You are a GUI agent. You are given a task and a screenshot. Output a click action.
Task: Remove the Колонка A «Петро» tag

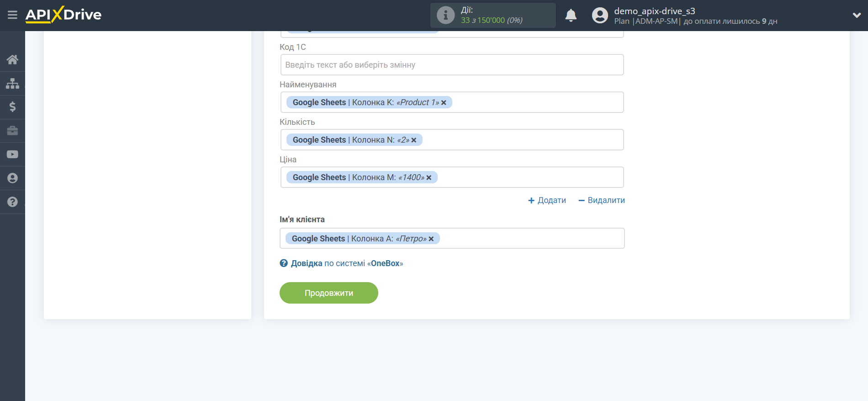tap(431, 239)
